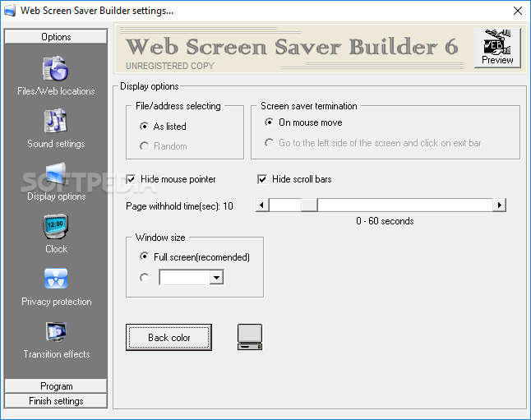The height and width of the screenshot is (420, 531).
Task: Click the slider left arrow
Action: [262, 205]
